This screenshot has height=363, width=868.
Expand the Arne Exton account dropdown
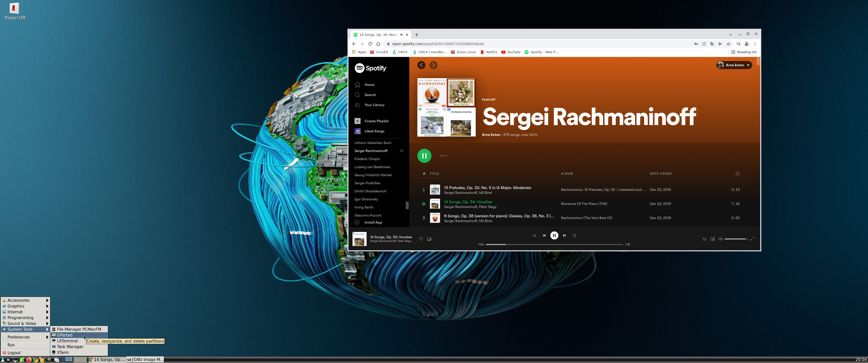click(734, 65)
